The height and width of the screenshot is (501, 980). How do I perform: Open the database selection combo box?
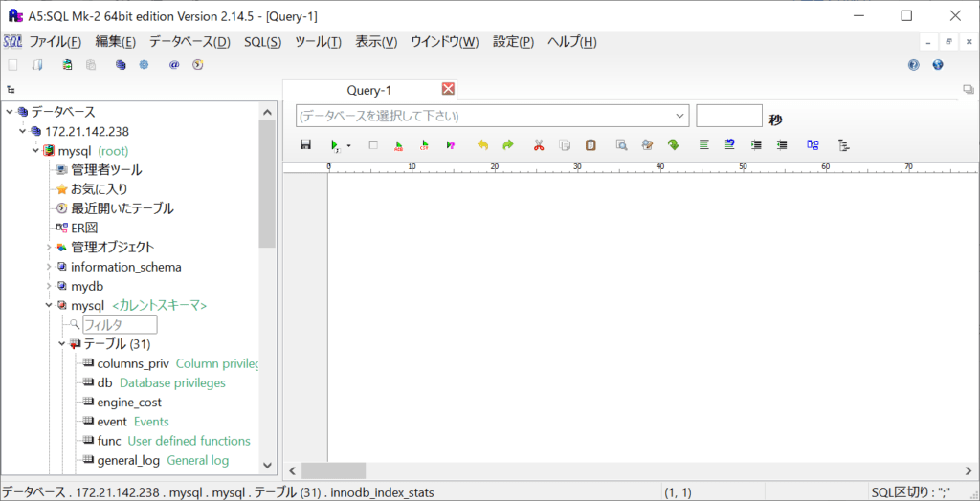coord(493,116)
